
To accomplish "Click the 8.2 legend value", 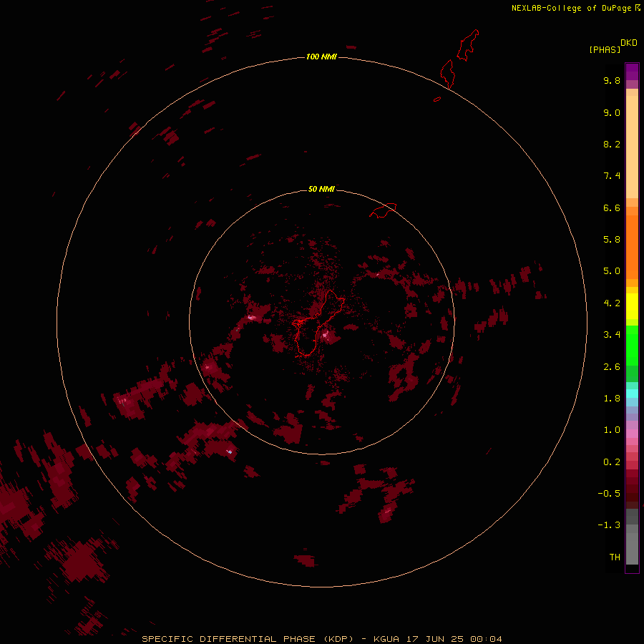I will [612, 144].
